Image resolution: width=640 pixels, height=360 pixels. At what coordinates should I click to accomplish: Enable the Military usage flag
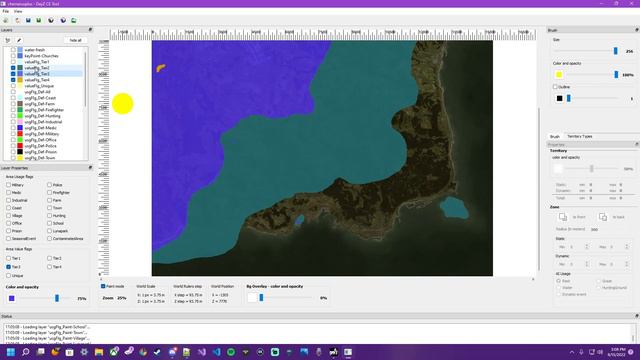click(x=9, y=185)
